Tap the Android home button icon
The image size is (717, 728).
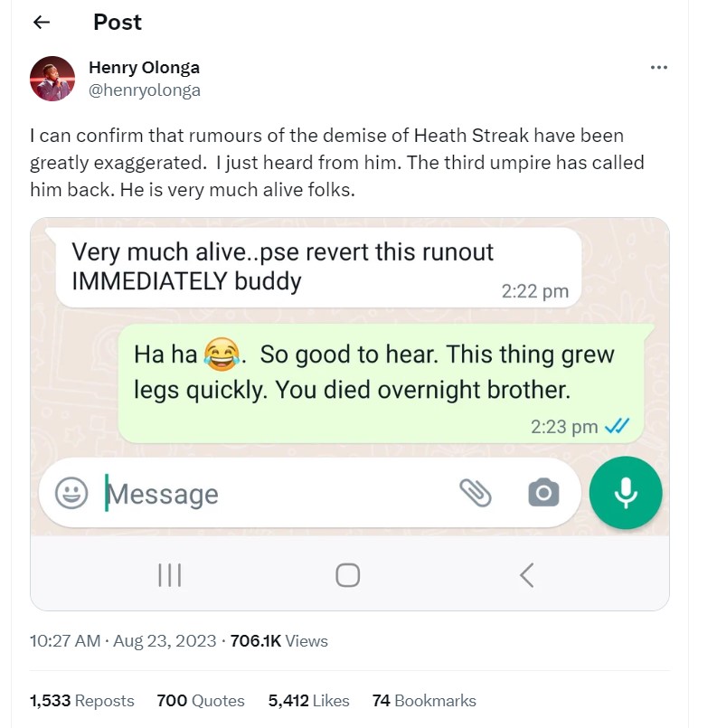point(347,575)
